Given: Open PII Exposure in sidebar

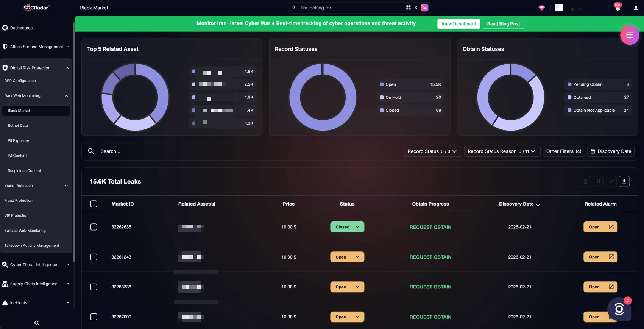Looking at the screenshot, I should (x=18, y=141).
